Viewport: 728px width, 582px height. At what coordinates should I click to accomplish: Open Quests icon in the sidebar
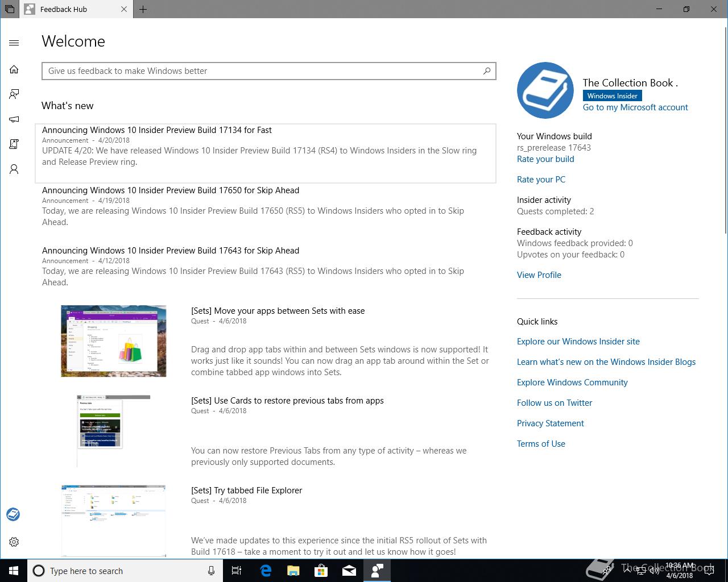14,144
